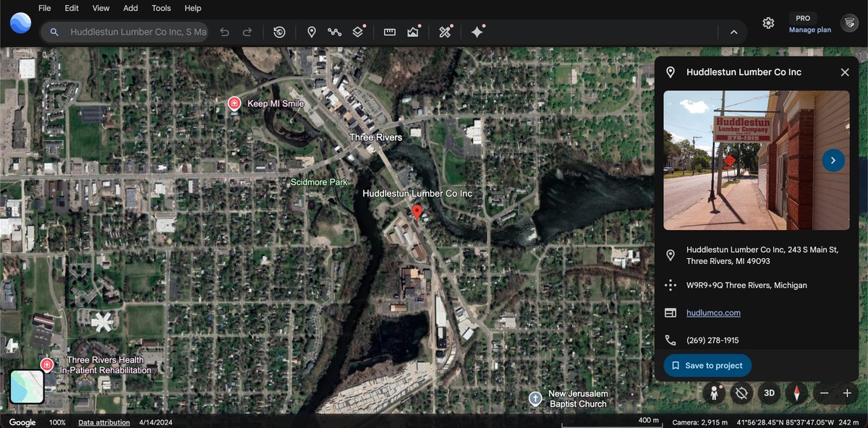Open the Help menu

(193, 8)
